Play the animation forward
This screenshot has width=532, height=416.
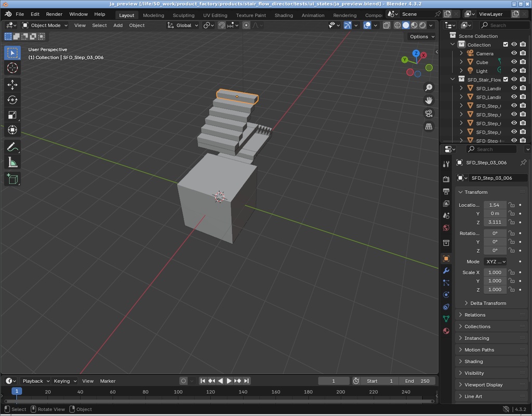(229, 381)
